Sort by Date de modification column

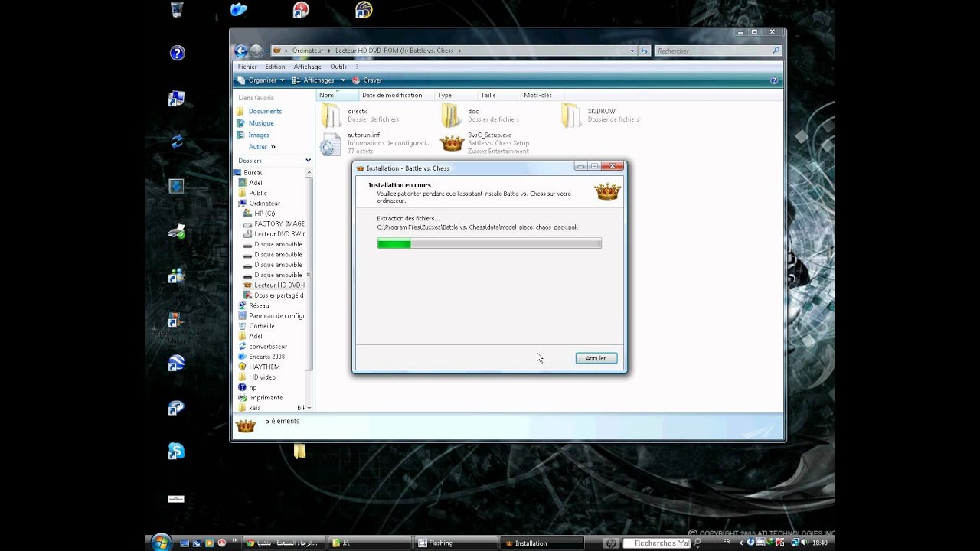[x=396, y=95]
